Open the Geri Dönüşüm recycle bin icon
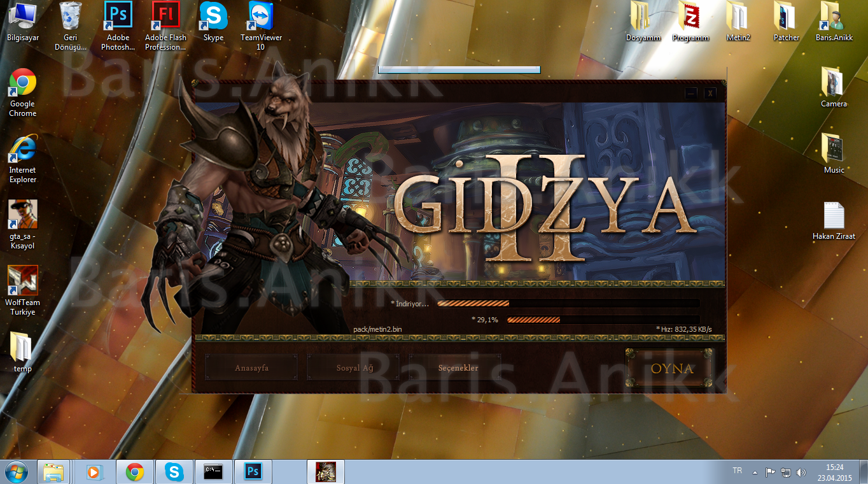Viewport: 868px width, 484px height. (70, 26)
